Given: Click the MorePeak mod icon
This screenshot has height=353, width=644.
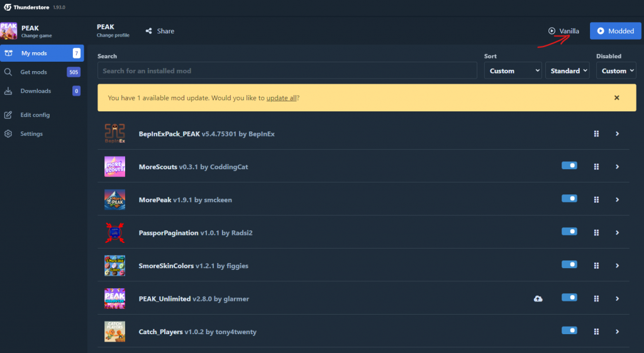Looking at the screenshot, I should [114, 199].
